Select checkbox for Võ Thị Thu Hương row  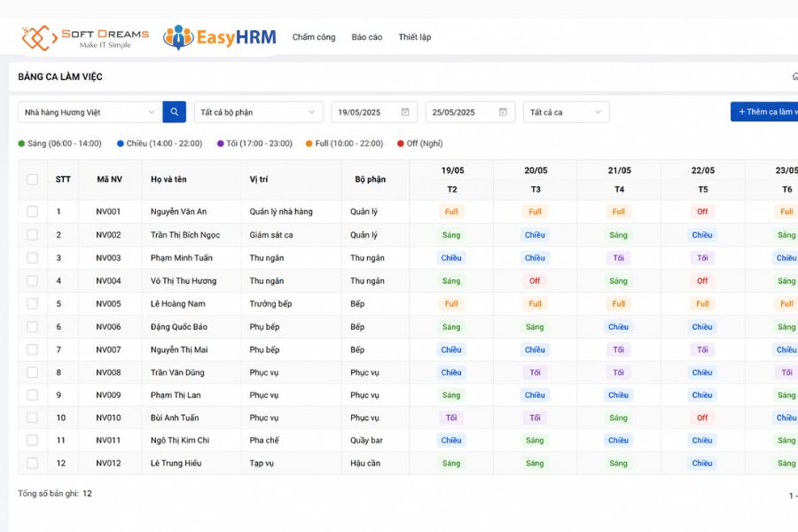(x=32, y=280)
